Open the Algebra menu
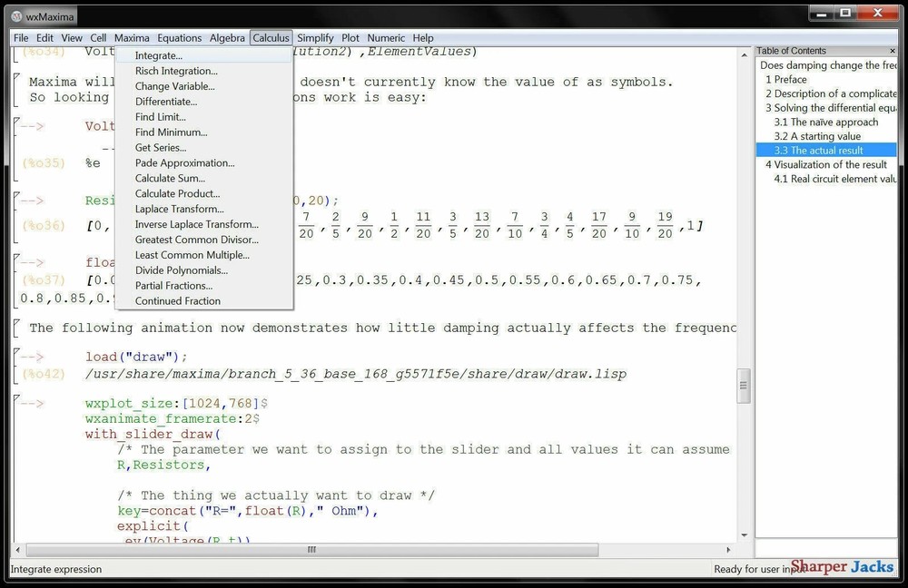 pos(227,37)
